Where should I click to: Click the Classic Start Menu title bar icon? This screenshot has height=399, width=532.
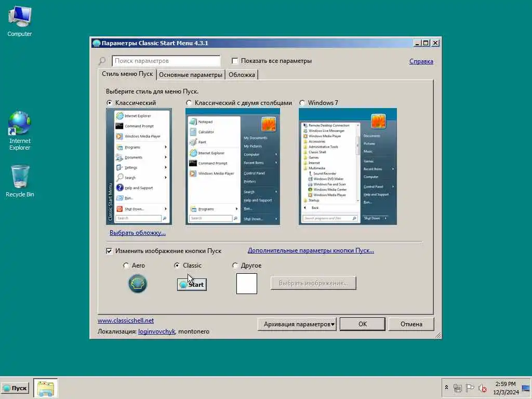tap(96, 43)
